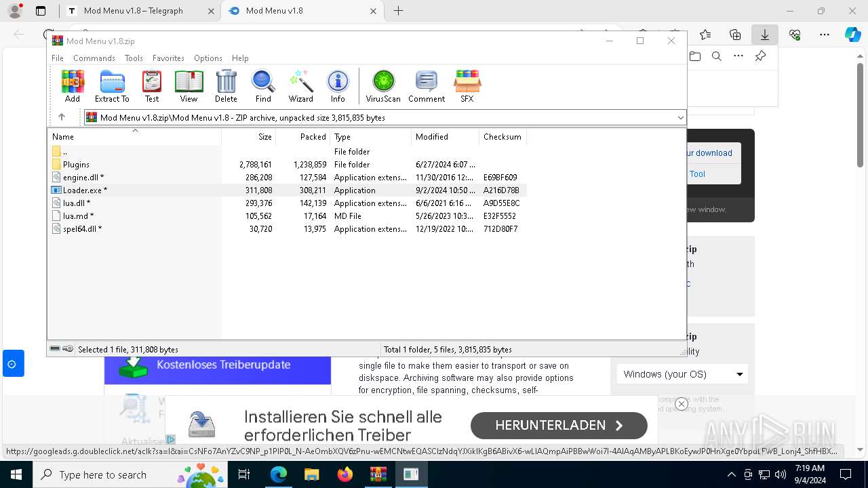Open the Favorites menu
Screen dimensions: 868x488
(168, 58)
